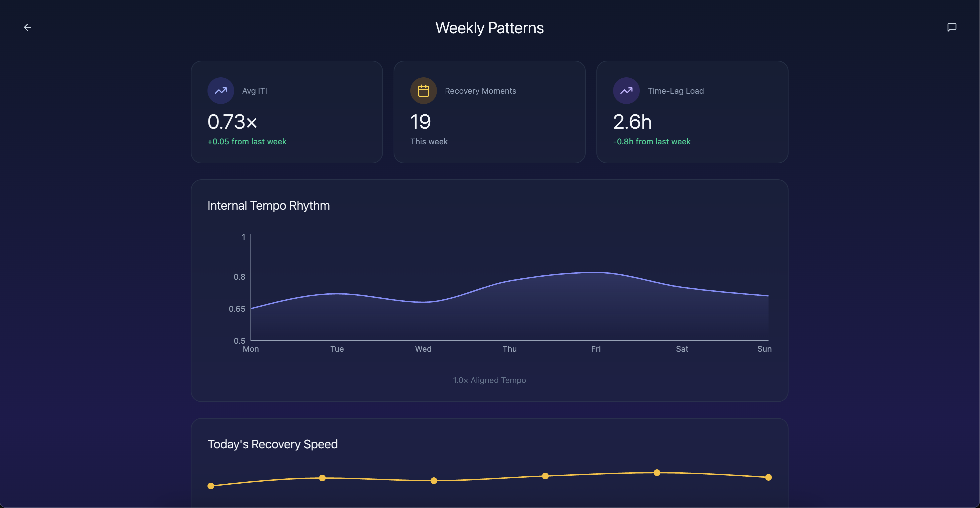Click the Today's Recovery Speed heading

(273, 444)
